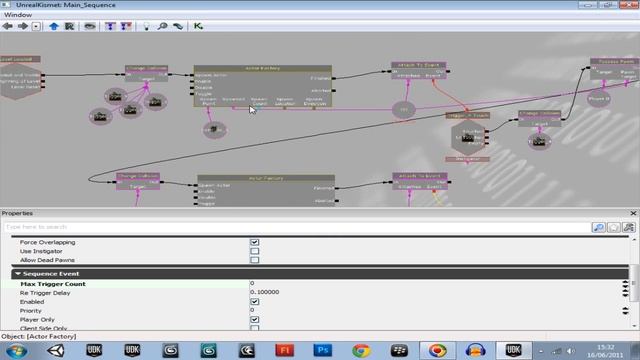Click the first T-shaped toolbar icon
This screenshot has height=360, width=640.
110,27
